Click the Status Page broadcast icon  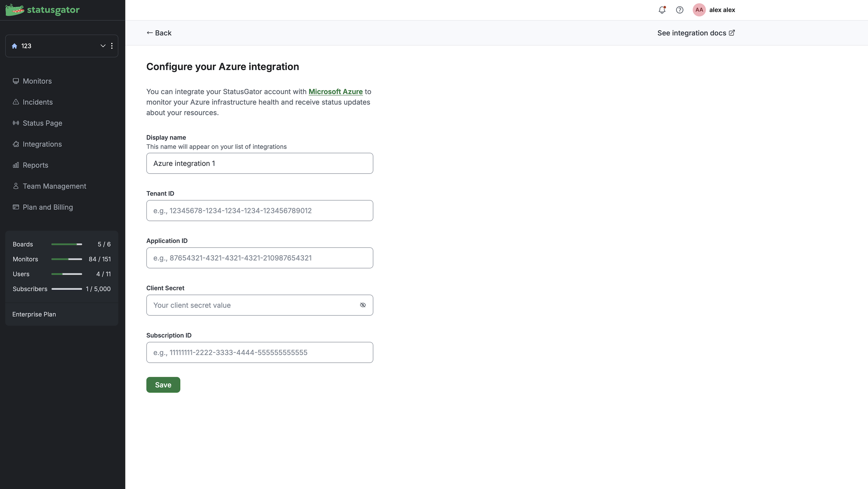tap(16, 123)
